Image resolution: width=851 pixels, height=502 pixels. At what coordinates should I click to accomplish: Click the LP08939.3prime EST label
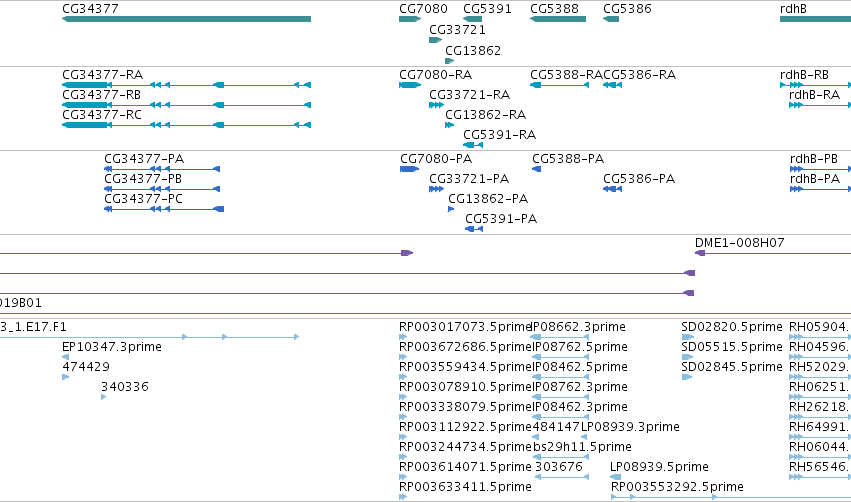(630, 427)
